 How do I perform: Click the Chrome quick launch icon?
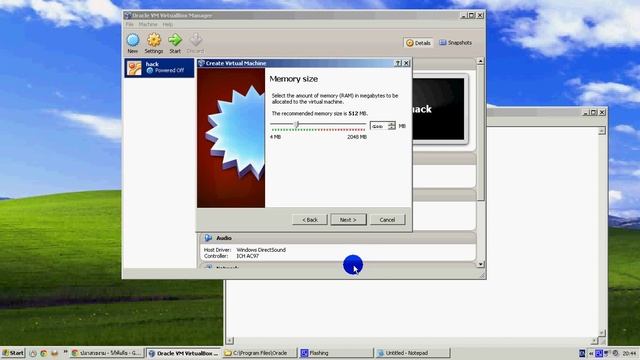coord(44,353)
